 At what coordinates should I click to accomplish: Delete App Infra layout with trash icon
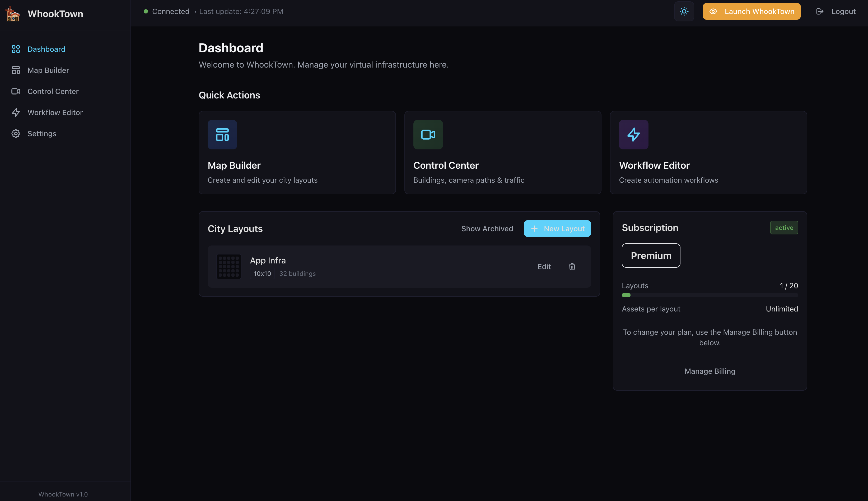[x=572, y=267]
